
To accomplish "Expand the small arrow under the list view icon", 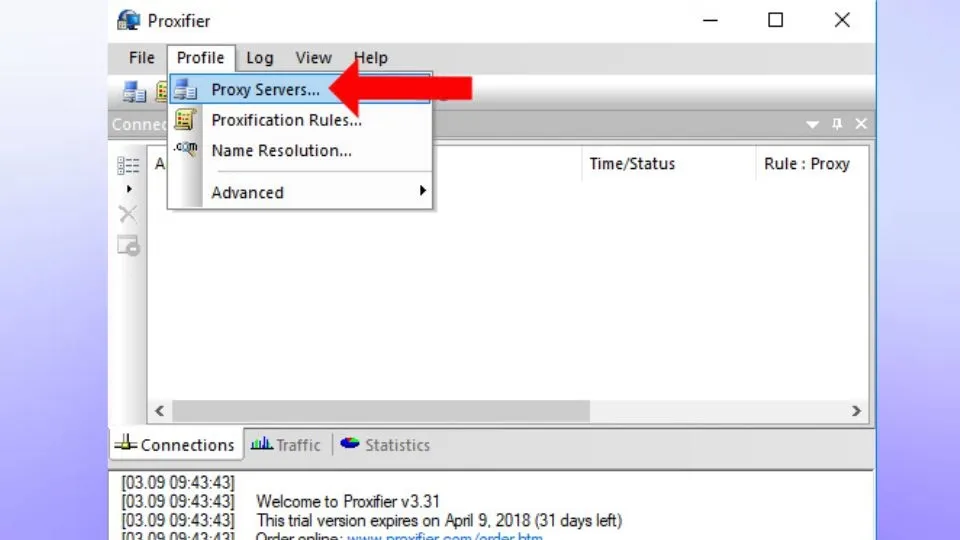I will 129,189.
